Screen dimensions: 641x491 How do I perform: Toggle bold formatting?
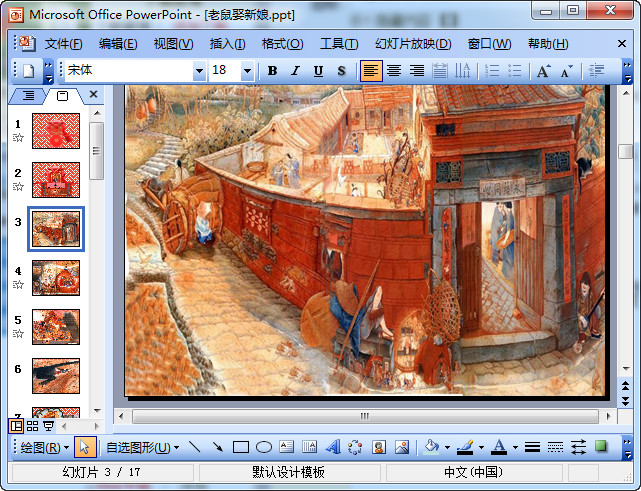pos(273,71)
